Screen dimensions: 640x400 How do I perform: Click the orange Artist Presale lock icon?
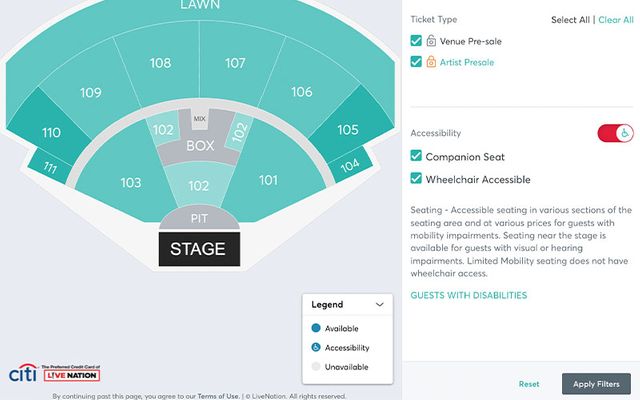tap(431, 62)
